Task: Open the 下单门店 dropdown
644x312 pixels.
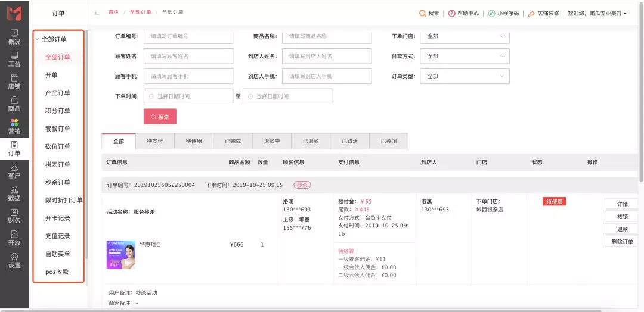Action: click(465, 36)
